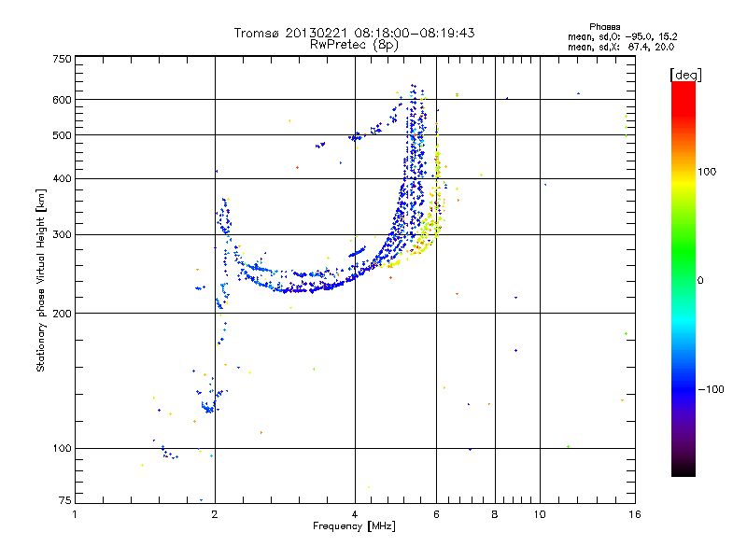Click the 'mean, sd,O: -95.0, 15.2' line

[x=622, y=36]
